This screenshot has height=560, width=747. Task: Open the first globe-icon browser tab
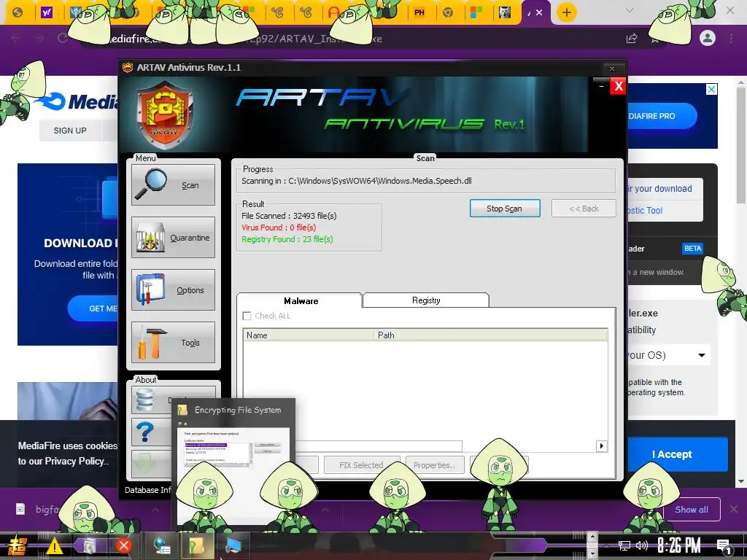click(x=18, y=12)
